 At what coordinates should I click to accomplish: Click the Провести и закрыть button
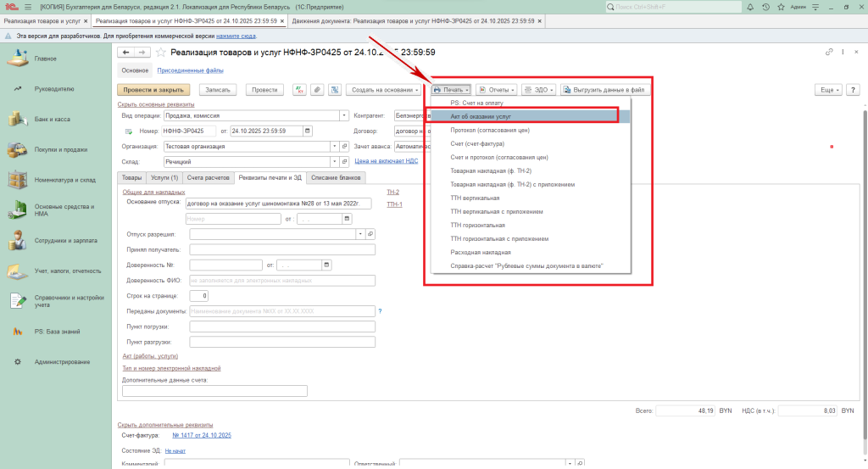(153, 89)
